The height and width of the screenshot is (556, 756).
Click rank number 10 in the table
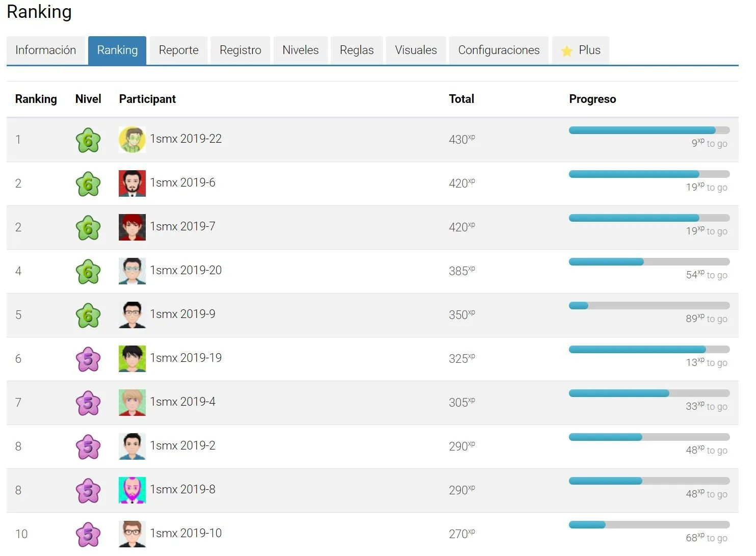point(21,534)
